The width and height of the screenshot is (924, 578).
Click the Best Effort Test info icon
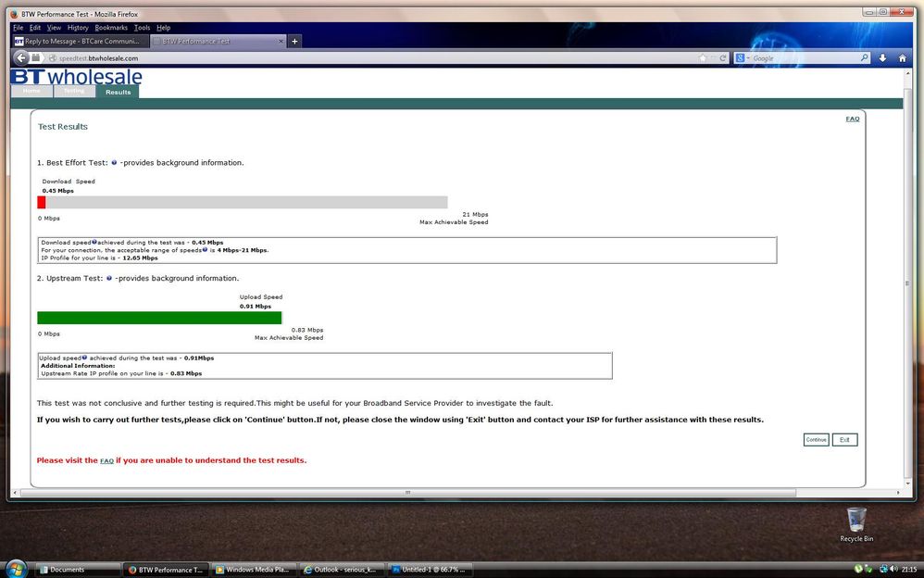pos(114,162)
